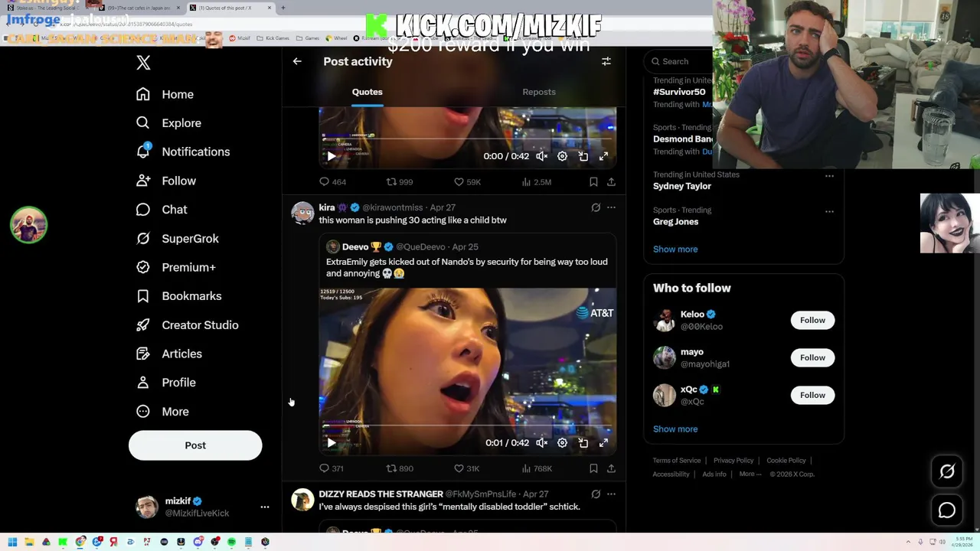This screenshot has width=980, height=551.
Task: Show more accounts to follow
Action: click(675, 429)
